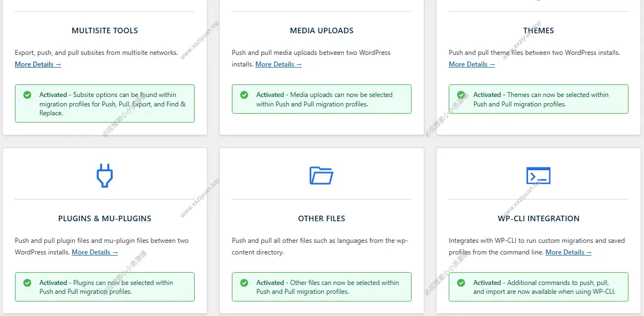Image resolution: width=644 pixels, height=316 pixels.
Task: Select the Media Uploads heading
Action: click(322, 30)
